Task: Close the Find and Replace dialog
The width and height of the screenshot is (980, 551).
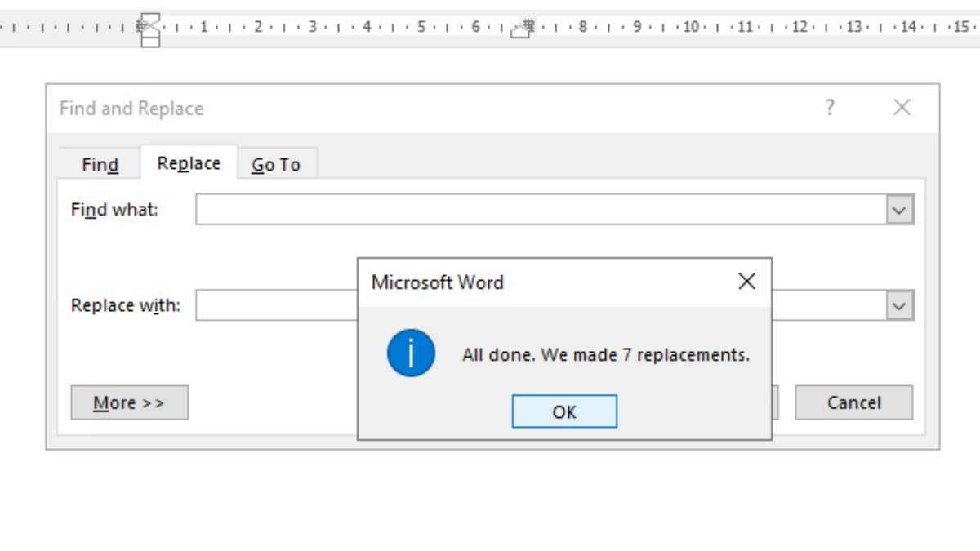Action: point(901,107)
